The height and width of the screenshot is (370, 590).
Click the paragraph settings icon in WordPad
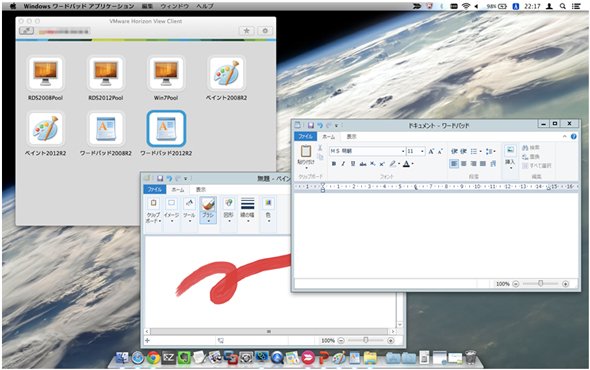click(x=493, y=164)
